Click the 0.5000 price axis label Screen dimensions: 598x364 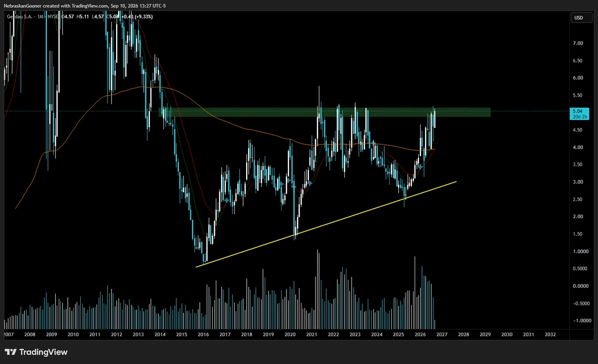[x=580, y=269]
